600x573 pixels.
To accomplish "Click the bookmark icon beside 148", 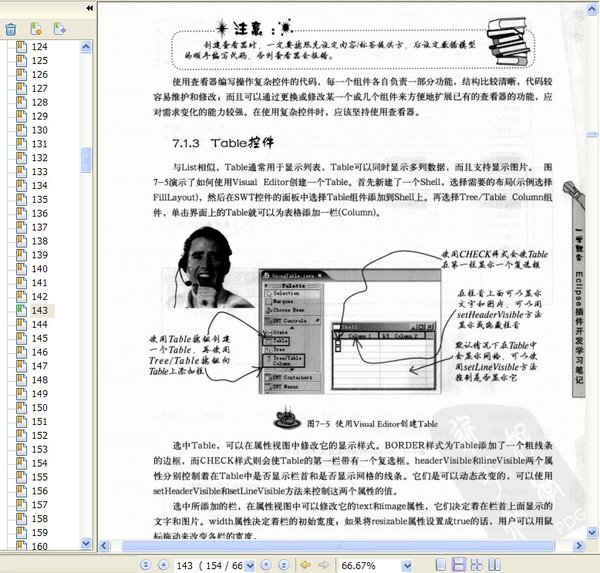I will (21, 380).
